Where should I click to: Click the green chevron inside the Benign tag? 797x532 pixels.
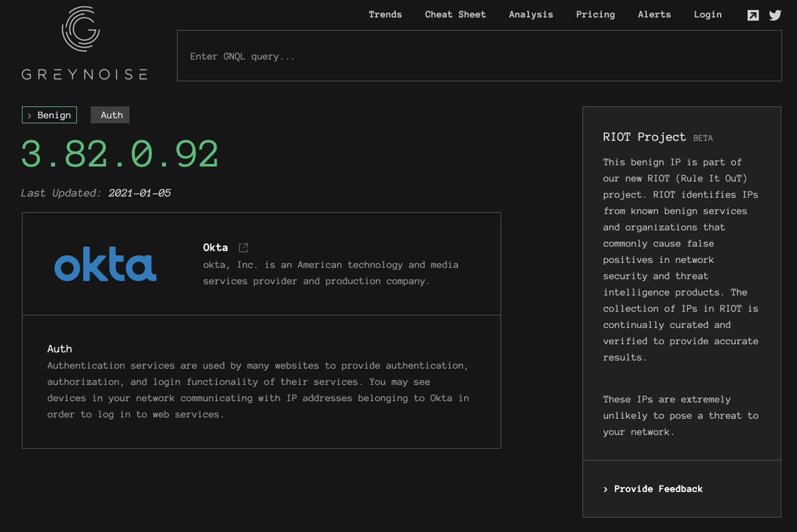tap(29, 114)
